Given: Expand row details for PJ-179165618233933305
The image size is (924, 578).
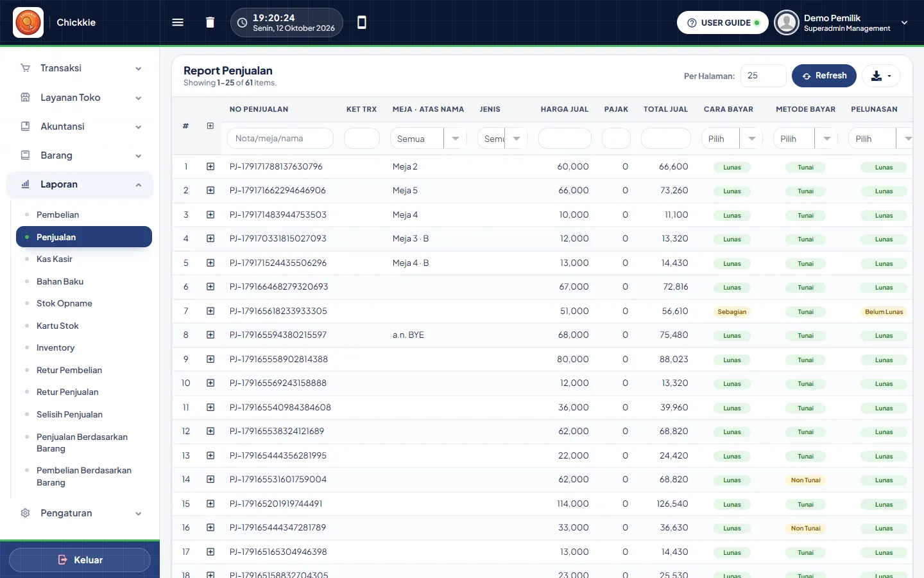Looking at the screenshot, I should coord(210,311).
